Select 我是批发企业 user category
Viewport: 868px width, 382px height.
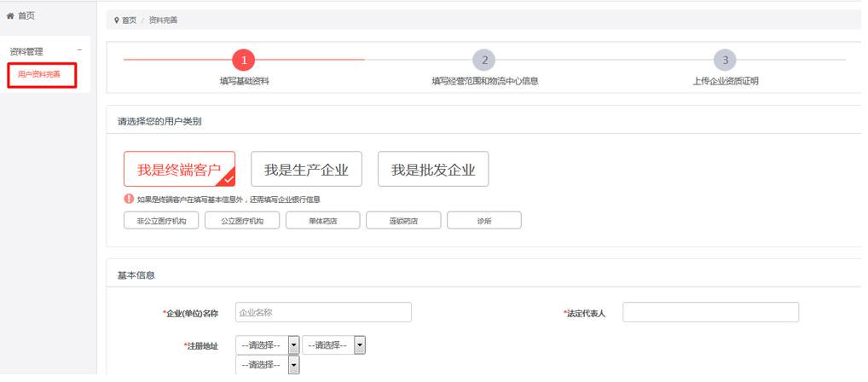coord(433,170)
